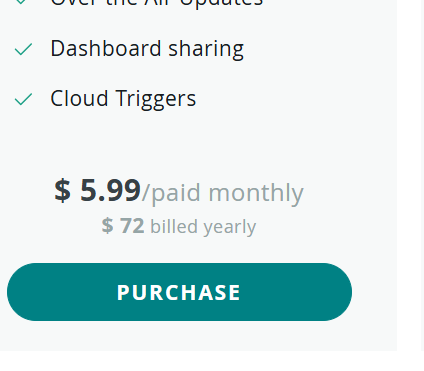The height and width of the screenshot is (371, 424).
Task: Click the cut-off Over the Air Updates text
Action: pos(157,3)
